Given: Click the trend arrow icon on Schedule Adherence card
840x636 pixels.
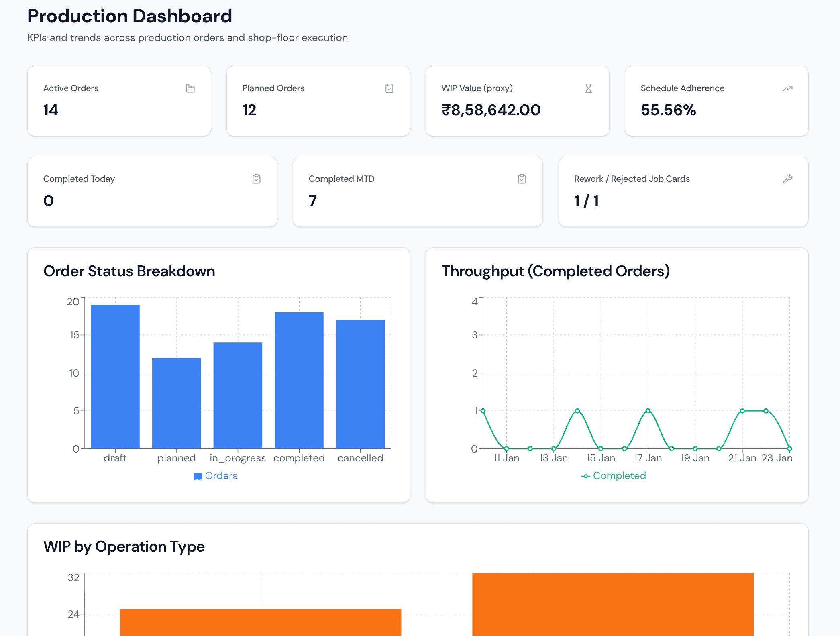Looking at the screenshot, I should click(787, 88).
